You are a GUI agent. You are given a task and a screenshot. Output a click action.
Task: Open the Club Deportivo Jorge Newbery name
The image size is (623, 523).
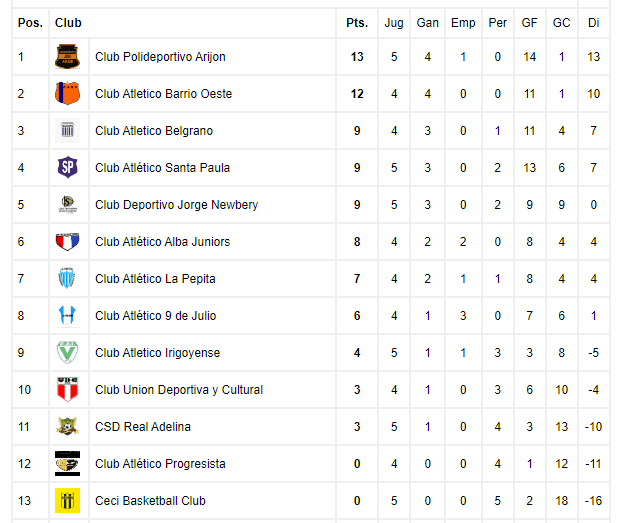click(x=176, y=205)
